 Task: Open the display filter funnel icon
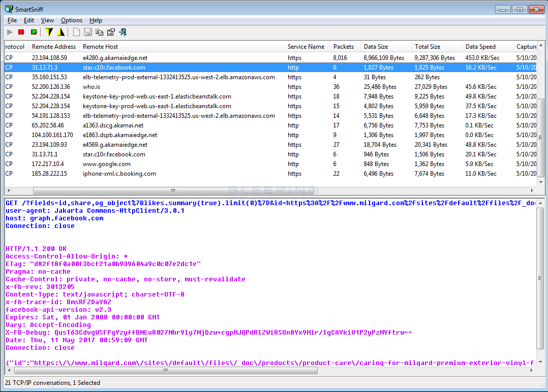49,32
